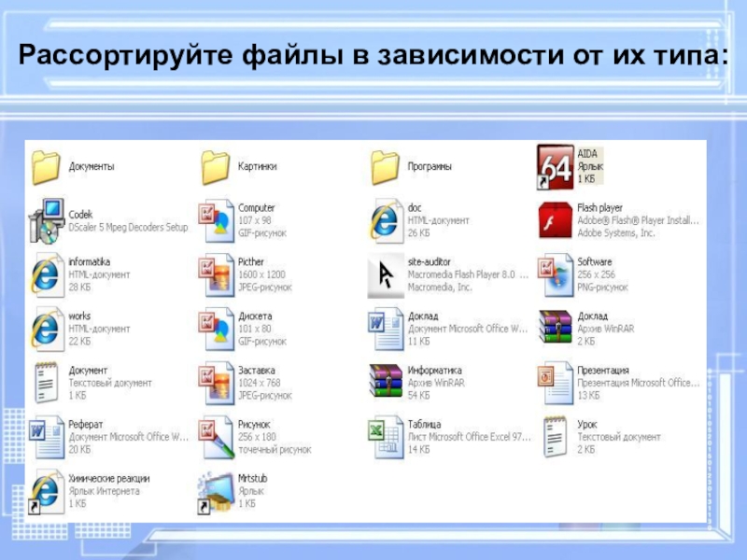Select the Картинки folder icon
The height and width of the screenshot is (560, 747).
pyautogui.click(x=216, y=167)
